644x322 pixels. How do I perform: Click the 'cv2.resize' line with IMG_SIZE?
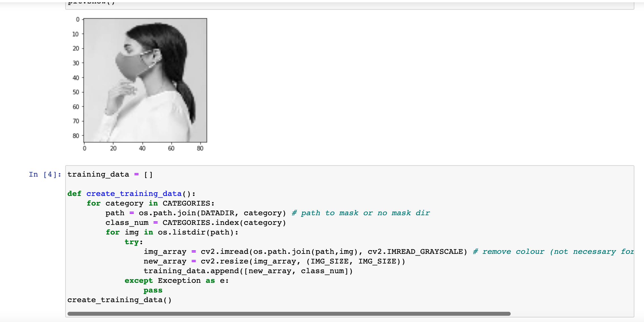pyautogui.click(x=274, y=261)
